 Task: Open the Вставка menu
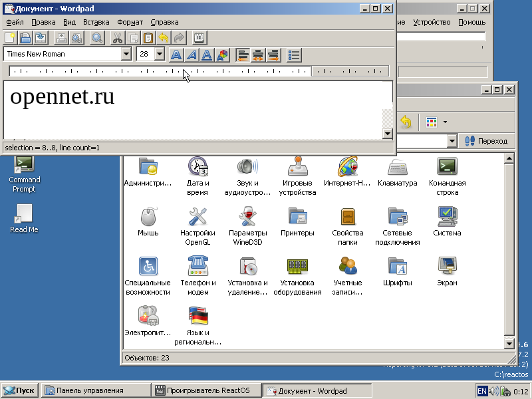(x=96, y=22)
